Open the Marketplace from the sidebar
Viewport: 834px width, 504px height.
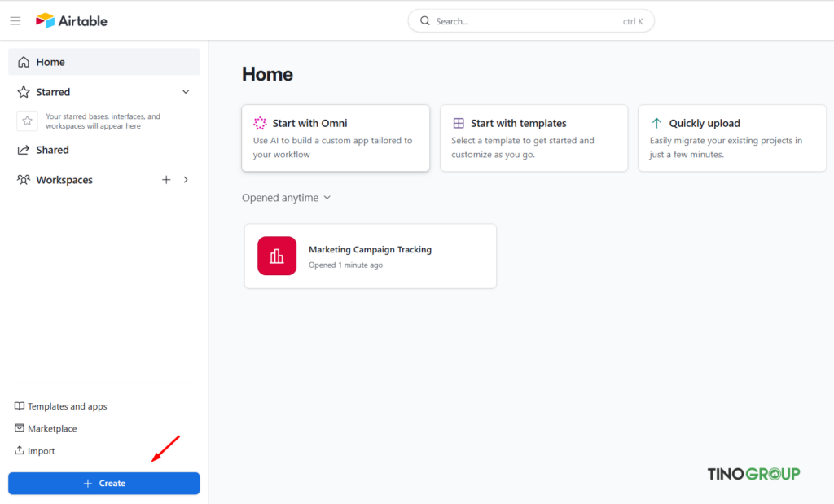(52, 428)
